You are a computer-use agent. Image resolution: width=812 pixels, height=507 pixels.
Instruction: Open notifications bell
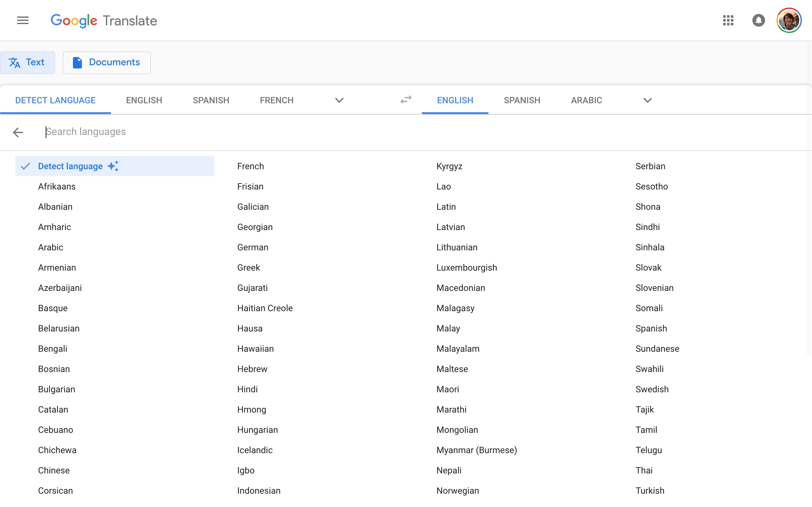758,20
